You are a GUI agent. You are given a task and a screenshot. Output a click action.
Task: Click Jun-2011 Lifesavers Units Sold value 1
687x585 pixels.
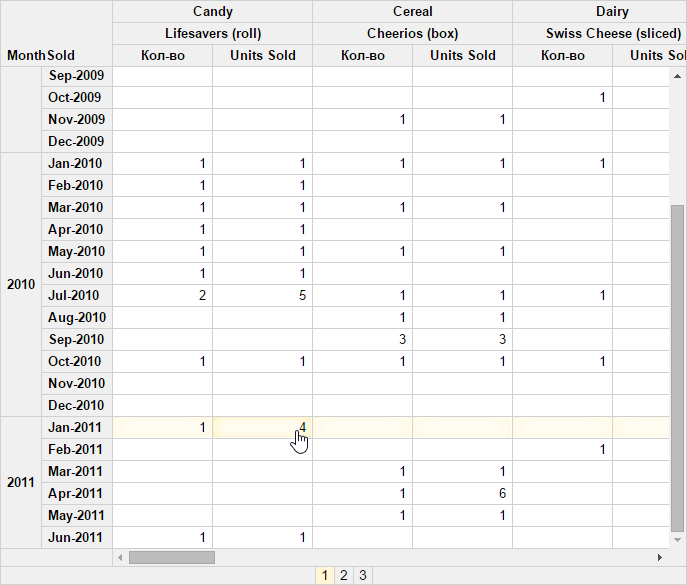point(262,537)
